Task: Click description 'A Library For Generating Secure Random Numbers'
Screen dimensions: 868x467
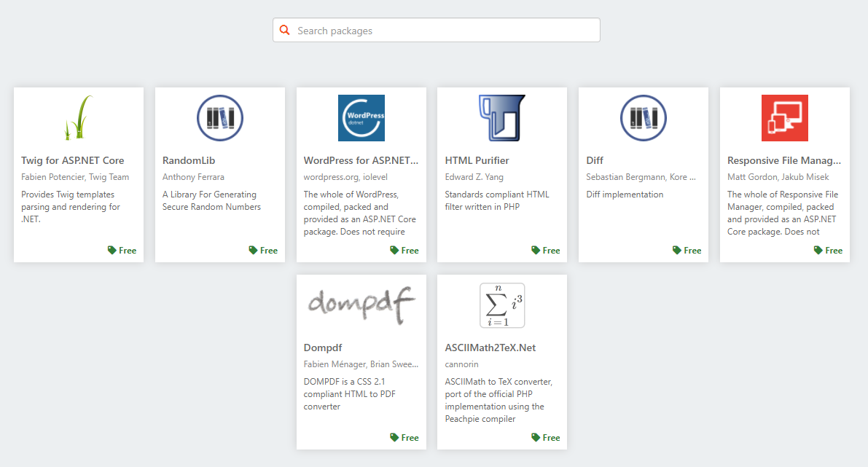Action: [x=211, y=200]
